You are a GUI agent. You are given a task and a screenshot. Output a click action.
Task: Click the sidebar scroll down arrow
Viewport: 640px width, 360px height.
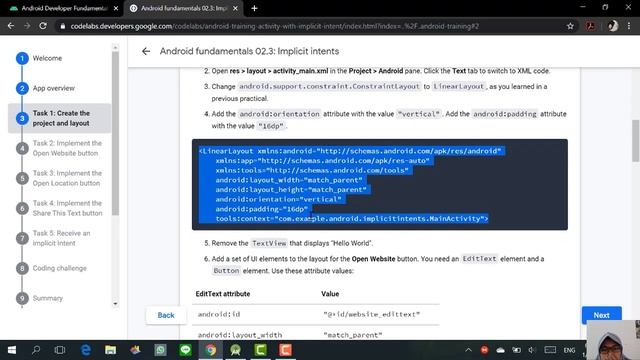tap(115, 304)
